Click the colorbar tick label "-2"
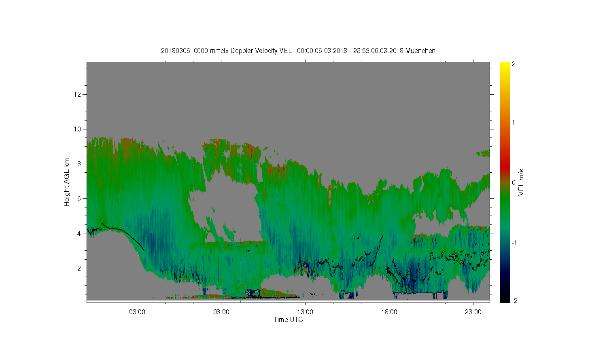The image size is (607, 364). 514,301
